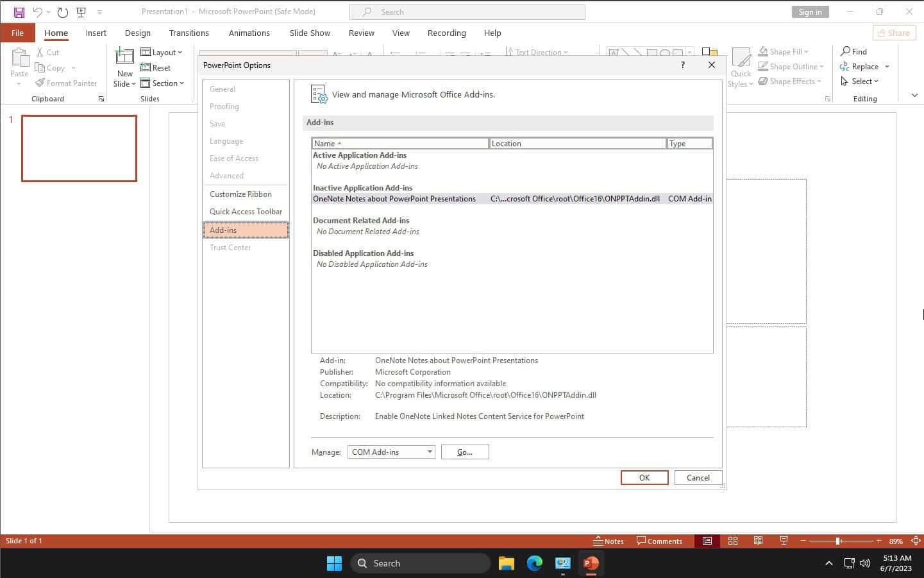This screenshot has height=578, width=924.
Task: Open the Shape Outline dropdown
Action: click(x=791, y=67)
